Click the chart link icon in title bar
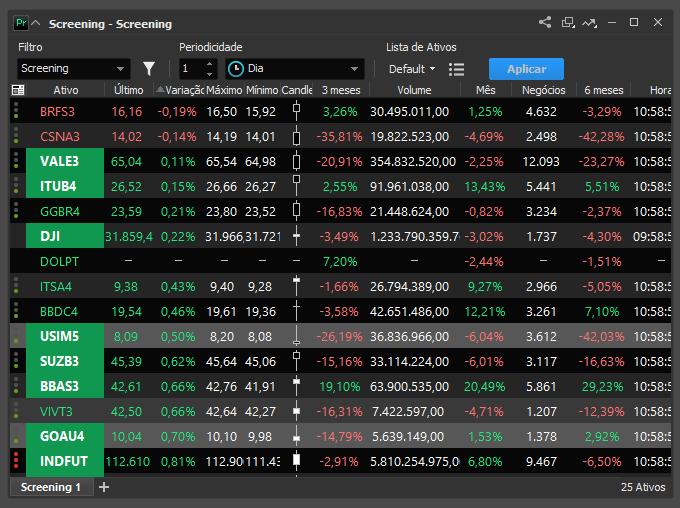This screenshot has height=508, width=680. [x=589, y=23]
